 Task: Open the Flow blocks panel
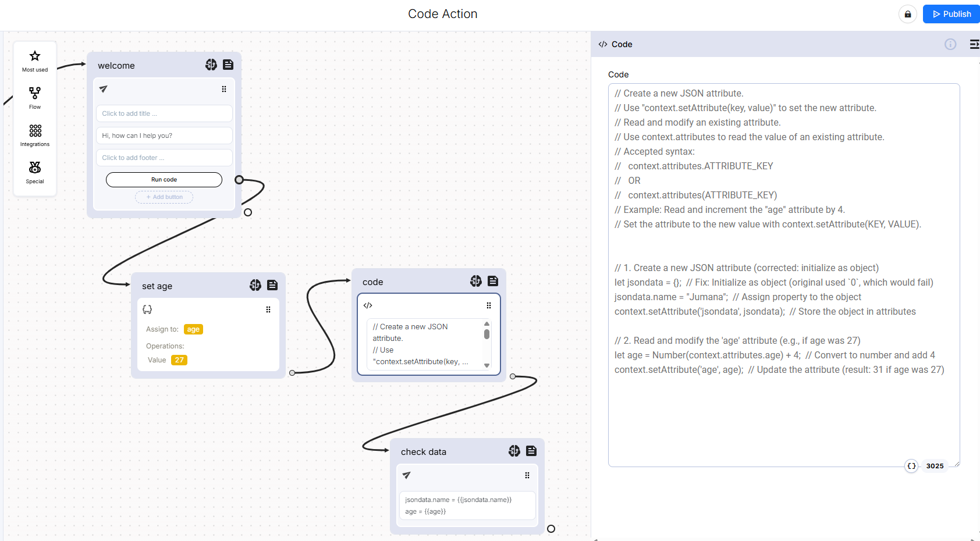35,98
